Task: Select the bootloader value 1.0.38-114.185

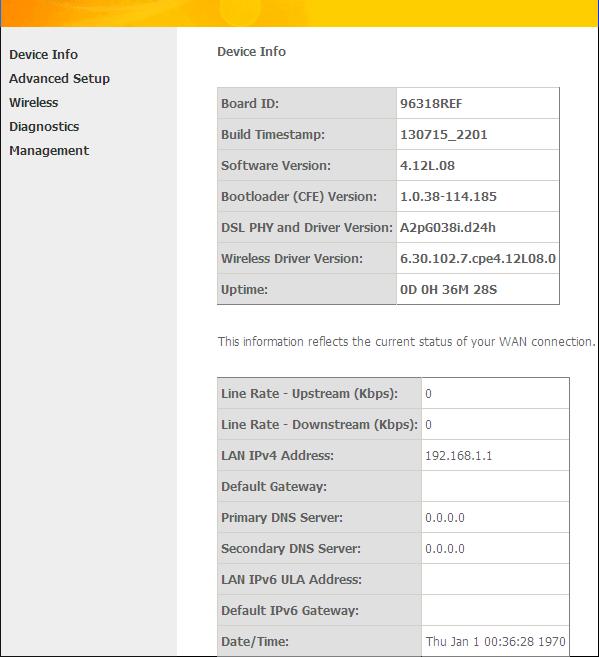Action: [x=448, y=197]
